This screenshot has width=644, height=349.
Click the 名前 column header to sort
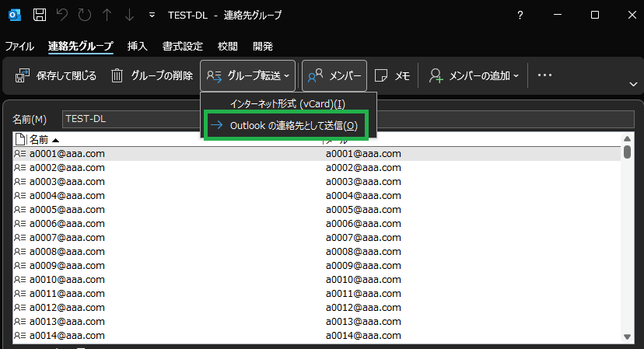pyautogui.click(x=167, y=140)
